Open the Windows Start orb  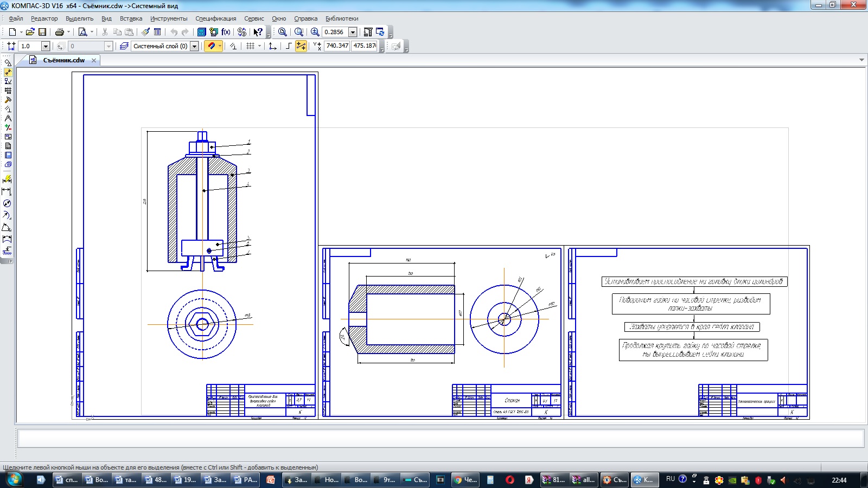(14, 479)
